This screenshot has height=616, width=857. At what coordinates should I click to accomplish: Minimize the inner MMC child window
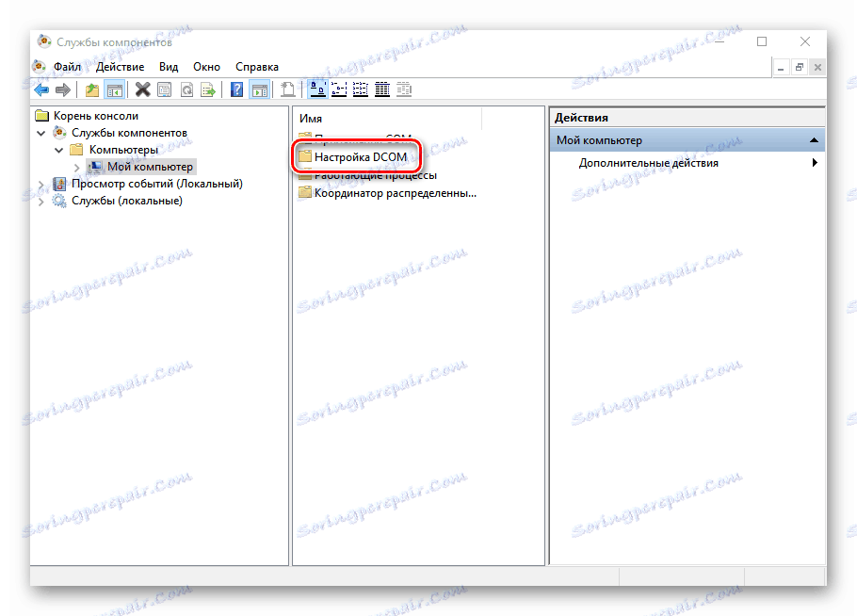coord(781,67)
